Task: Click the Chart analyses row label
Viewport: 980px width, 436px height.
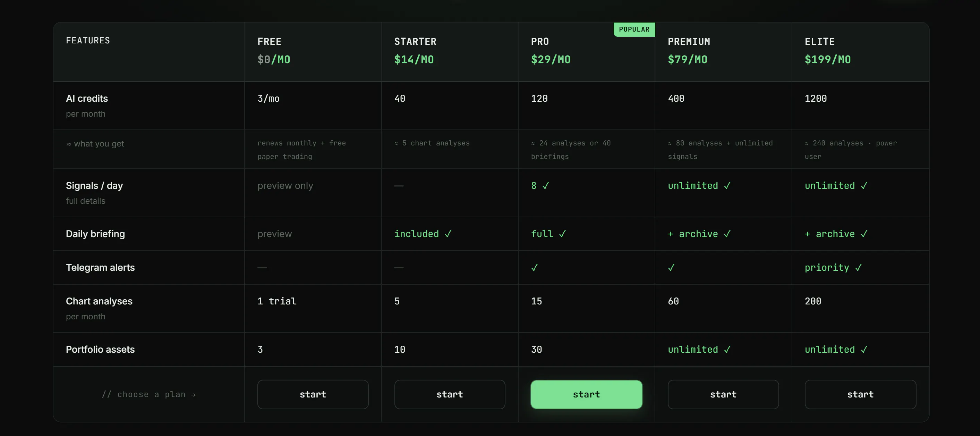Action: pyautogui.click(x=99, y=301)
